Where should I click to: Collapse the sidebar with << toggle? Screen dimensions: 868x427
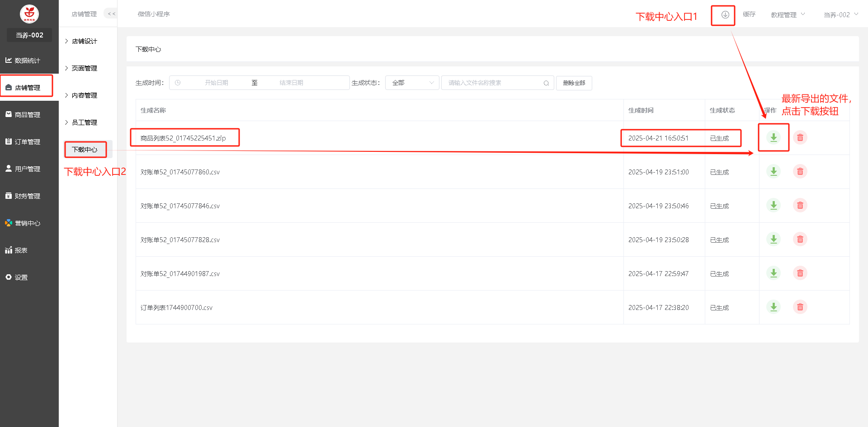click(x=111, y=14)
